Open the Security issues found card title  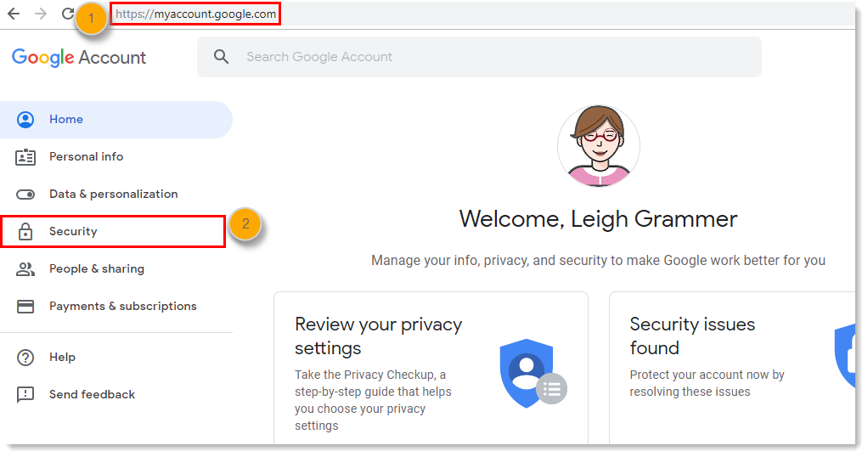coord(692,336)
